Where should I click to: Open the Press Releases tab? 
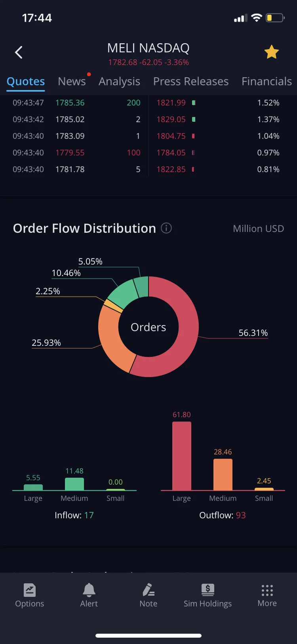coord(191,81)
